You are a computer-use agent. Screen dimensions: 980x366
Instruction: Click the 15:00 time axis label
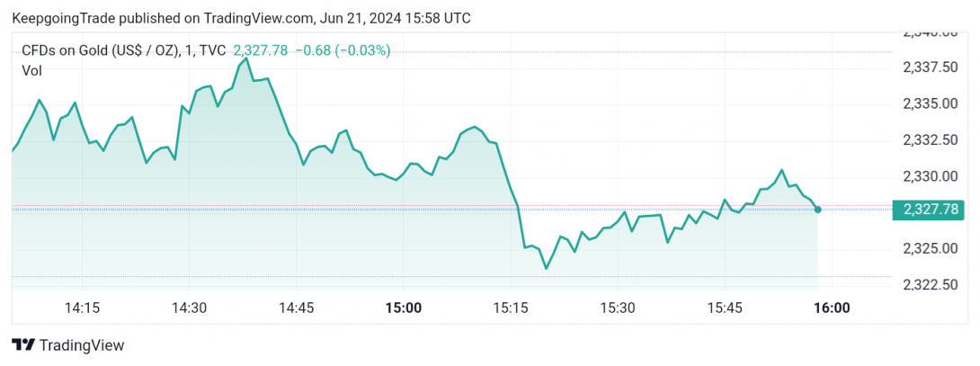403,308
